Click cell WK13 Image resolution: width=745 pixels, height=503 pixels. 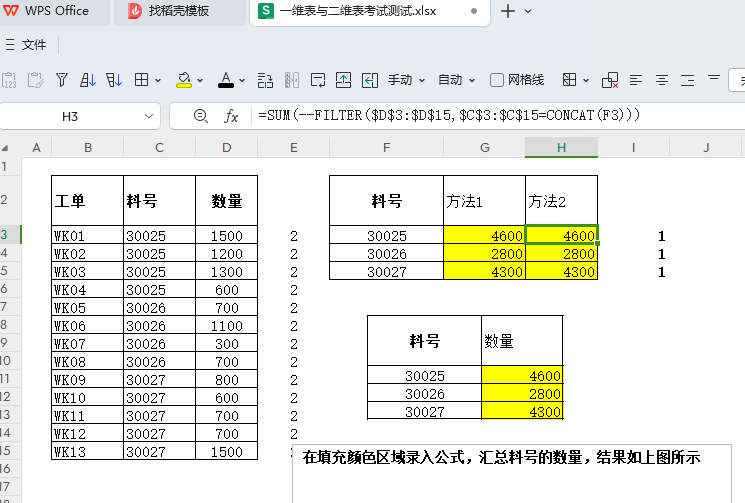[87, 452]
